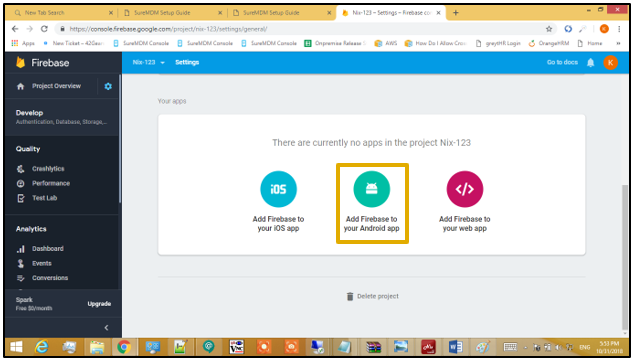The width and height of the screenshot is (635, 360).
Task: Expand the Nix-123 project dropdown
Action: pos(149,62)
